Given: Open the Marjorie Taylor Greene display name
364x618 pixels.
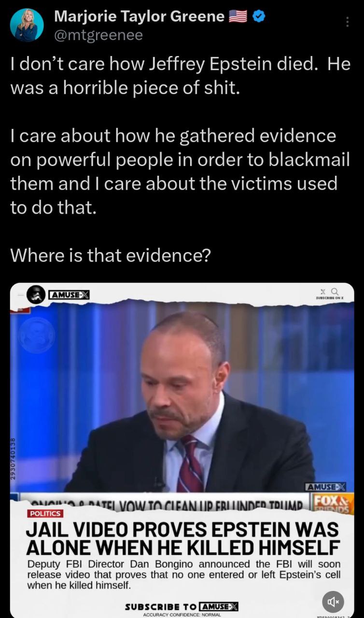Looking at the screenshot, I should 139,17.
